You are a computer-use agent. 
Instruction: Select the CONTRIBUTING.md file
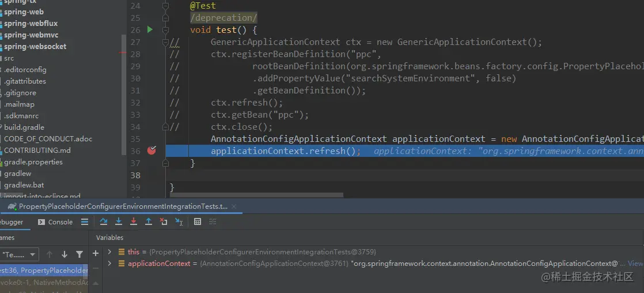click(x=37, y=150)
